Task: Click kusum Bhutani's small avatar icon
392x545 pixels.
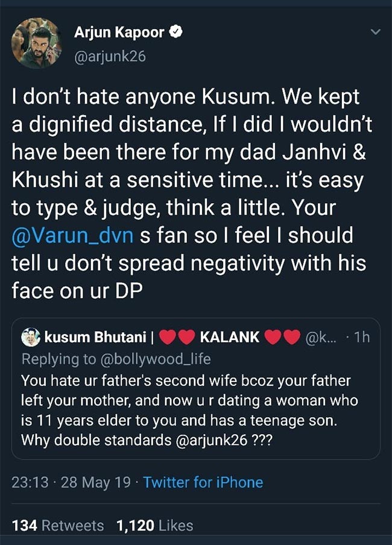Action: click(30, 338)
